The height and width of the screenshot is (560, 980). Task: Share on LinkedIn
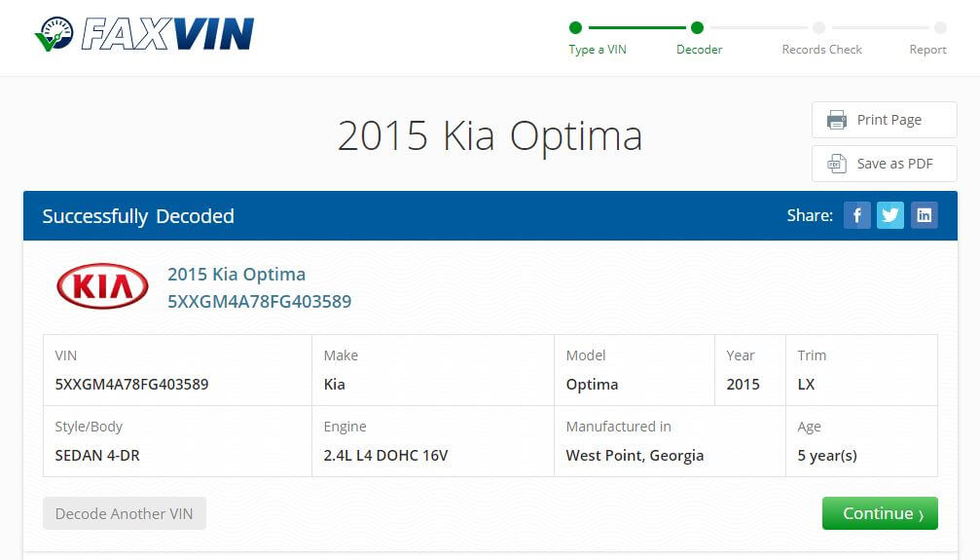click(x=924, y=215)
